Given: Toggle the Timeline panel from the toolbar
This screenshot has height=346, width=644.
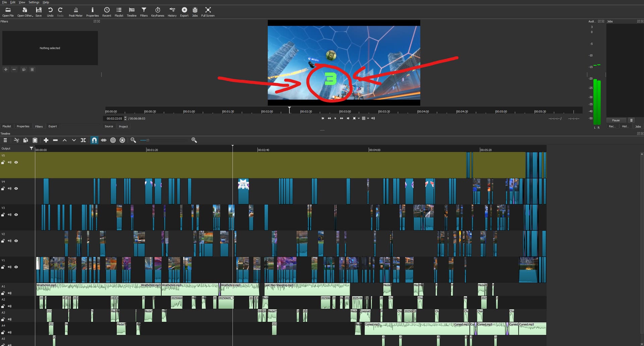Looking at the screenshot, I should tap(131, 12).
